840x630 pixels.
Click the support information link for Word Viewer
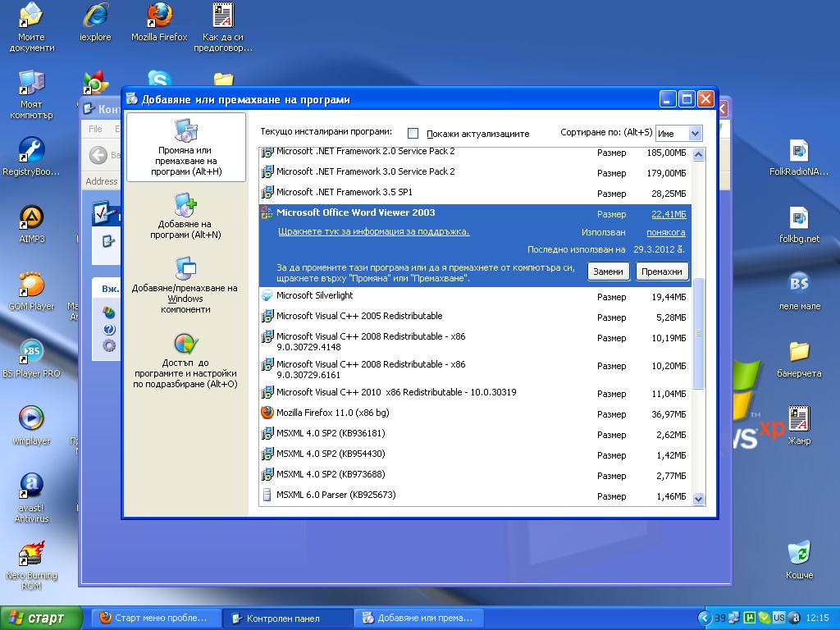(x=373, y=232)
